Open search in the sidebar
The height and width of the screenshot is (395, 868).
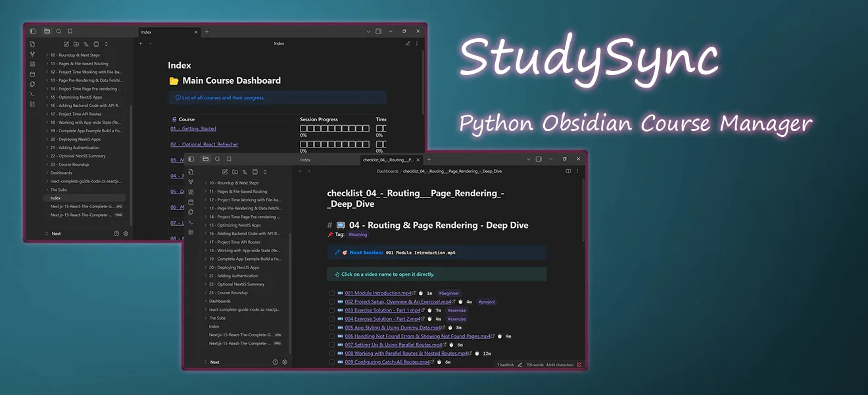(217, 158)
